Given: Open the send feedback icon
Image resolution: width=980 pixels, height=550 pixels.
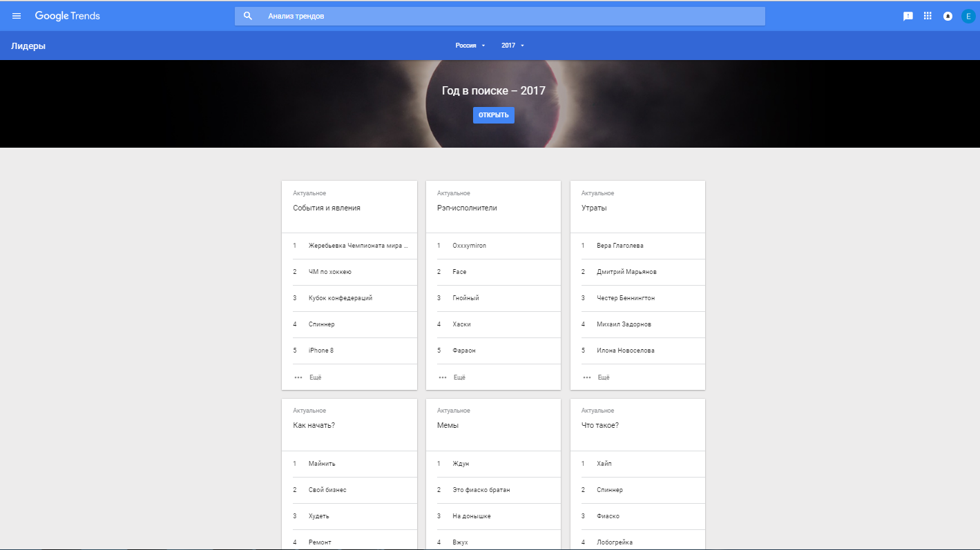Looking at the screenshot, I should coord(908,16).
